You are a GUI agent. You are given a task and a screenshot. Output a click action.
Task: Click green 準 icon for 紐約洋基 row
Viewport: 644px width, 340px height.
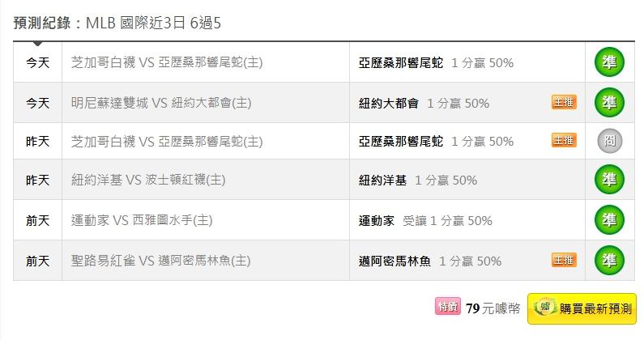609,180
